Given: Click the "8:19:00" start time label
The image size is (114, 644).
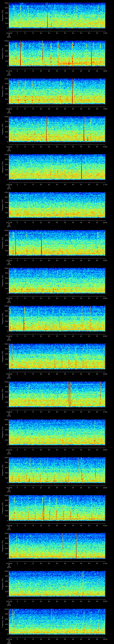Looking at the screenshot, I should [9, 147].
